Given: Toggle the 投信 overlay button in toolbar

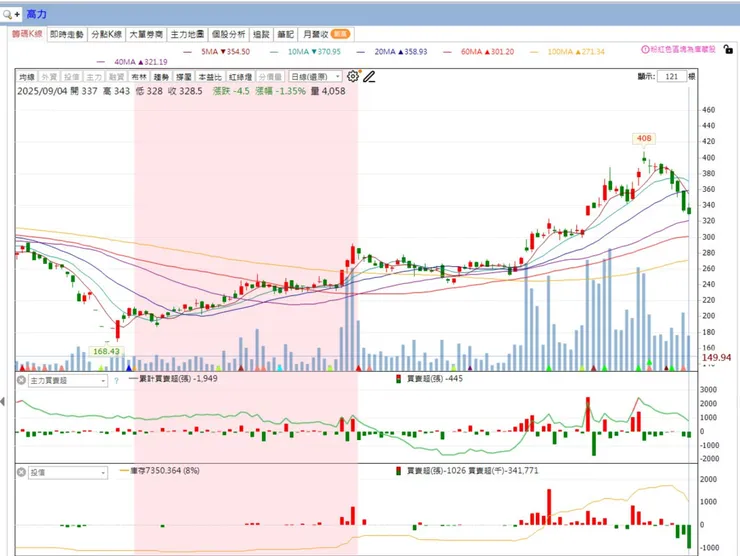Looking at the screenshot, I should [72, 77].
